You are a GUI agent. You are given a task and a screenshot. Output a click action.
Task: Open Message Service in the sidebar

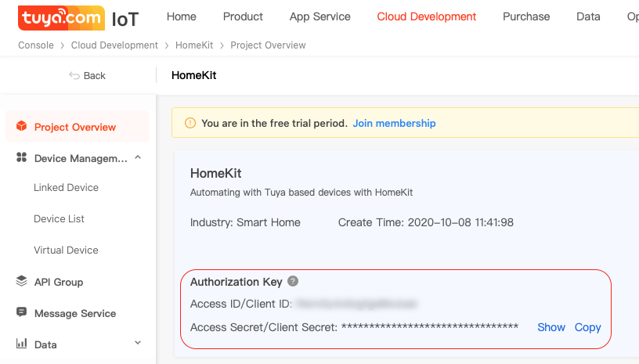click(75, 314)
